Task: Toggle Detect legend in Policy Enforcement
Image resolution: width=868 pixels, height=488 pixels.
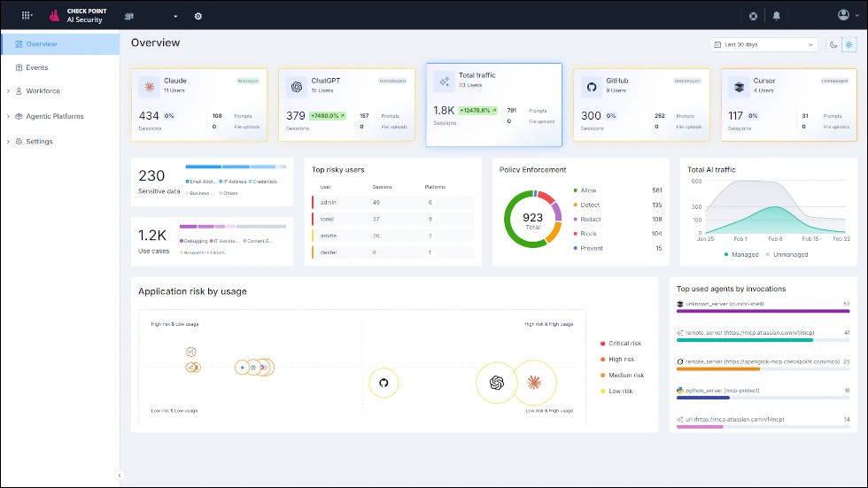Action: (586, 205)
